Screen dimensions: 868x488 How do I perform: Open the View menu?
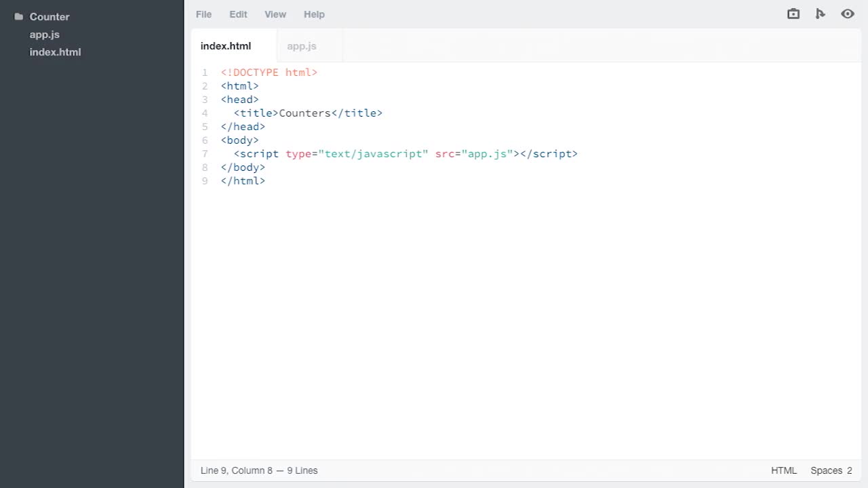tap(275, 14)
